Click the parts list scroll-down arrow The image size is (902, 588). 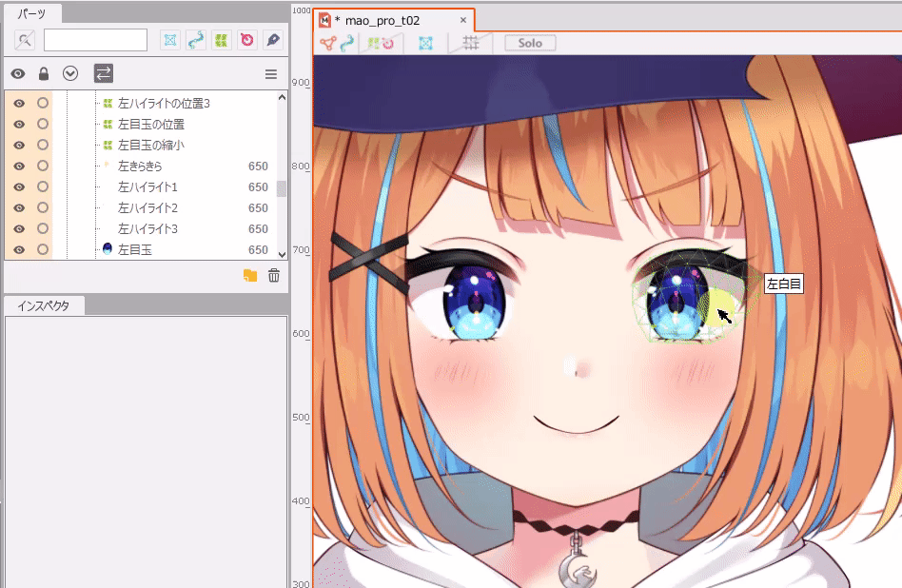282,254
